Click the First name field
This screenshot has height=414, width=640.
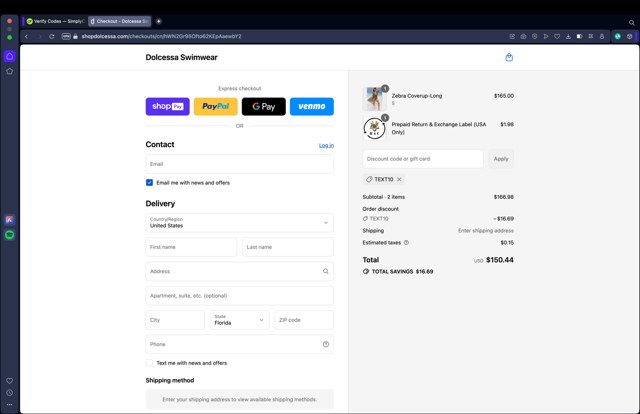tap(191, 247)
